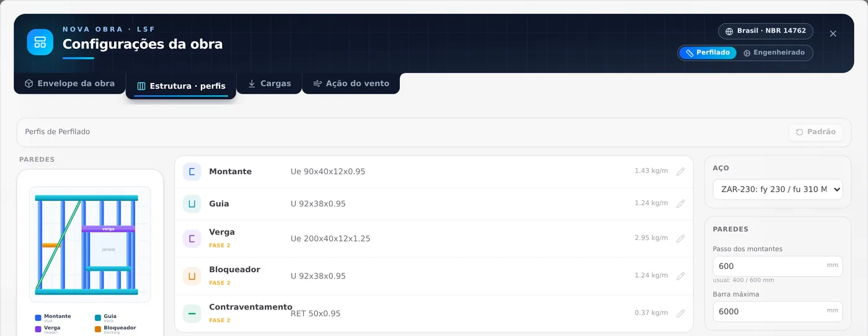868x336 pixels.
Task: Edit the Contraventamento profile with its pencil icon
Action: (x=681, y=314)
